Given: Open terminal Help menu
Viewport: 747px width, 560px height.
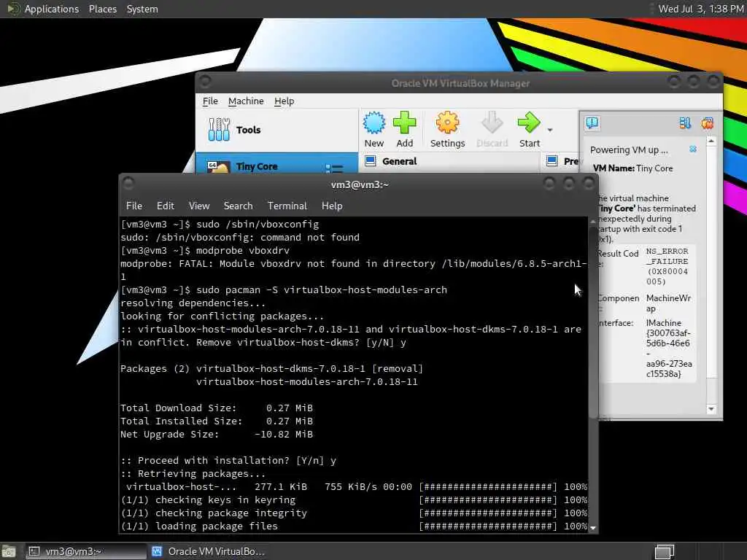Looking at the screenshot, I should [332, 206].
